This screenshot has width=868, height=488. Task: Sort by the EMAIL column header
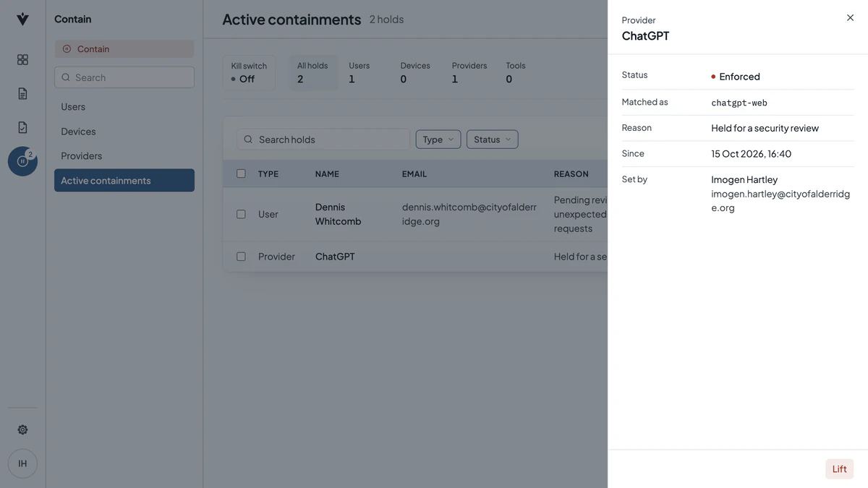tap(414, 174)
